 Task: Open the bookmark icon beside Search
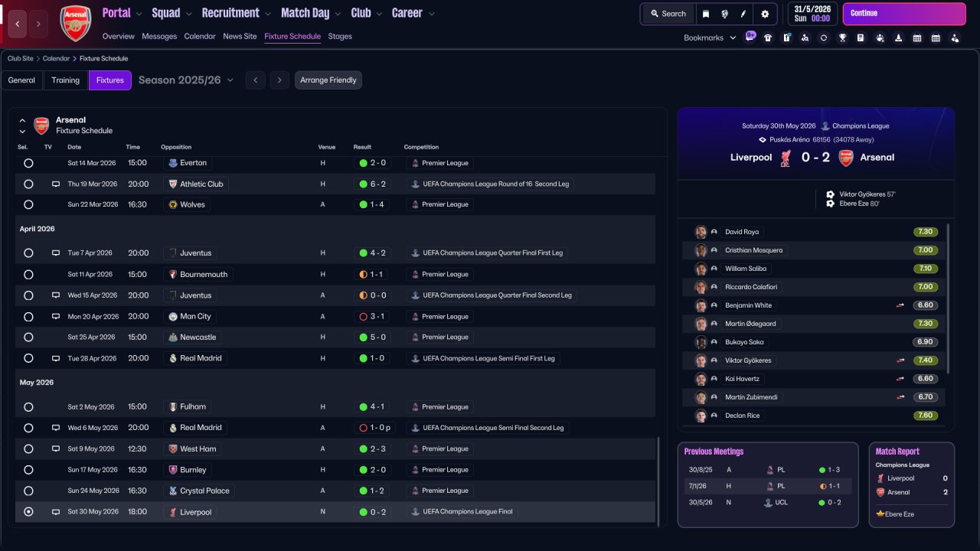coord(706,14)
